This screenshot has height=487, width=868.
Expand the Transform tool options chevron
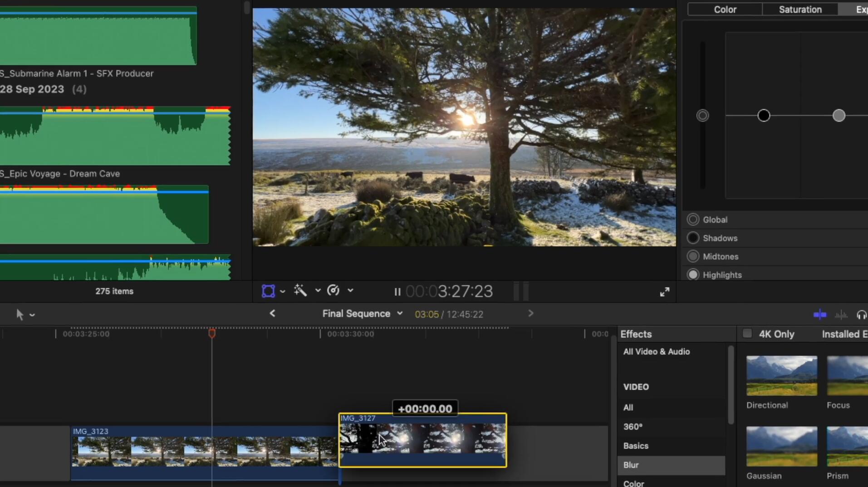283,291
